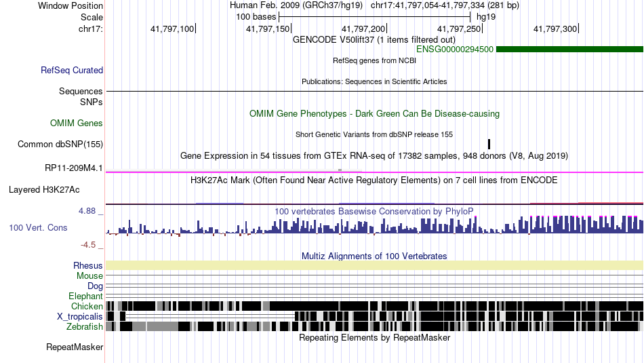Click the Scale label
644x363 pixels.
(92, 17)
